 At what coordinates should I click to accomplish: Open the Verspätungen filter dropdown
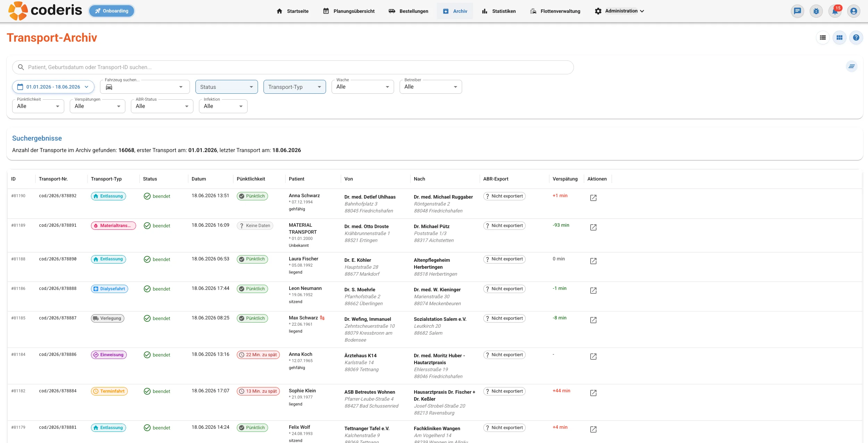tap(97, 106)
